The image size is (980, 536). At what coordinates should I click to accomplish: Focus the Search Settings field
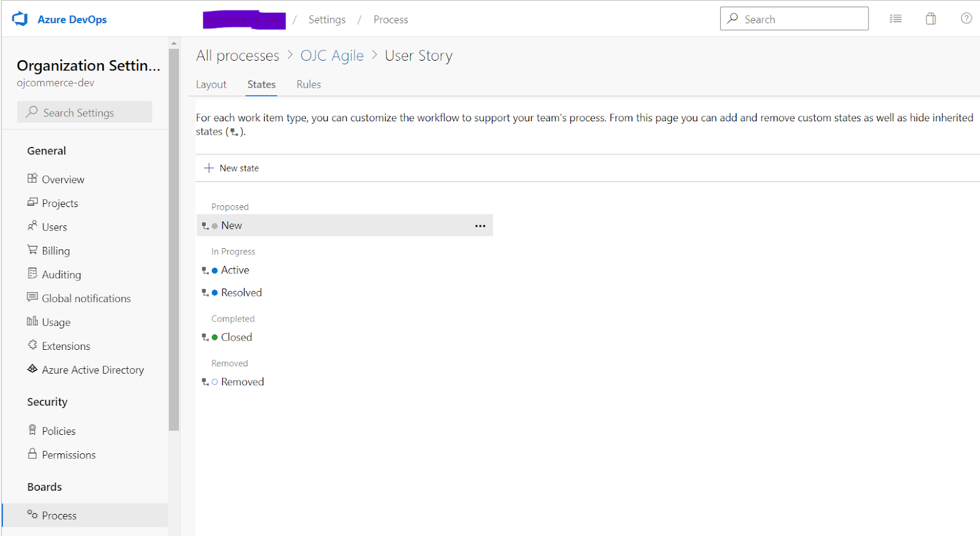click(x=85, y=112)
